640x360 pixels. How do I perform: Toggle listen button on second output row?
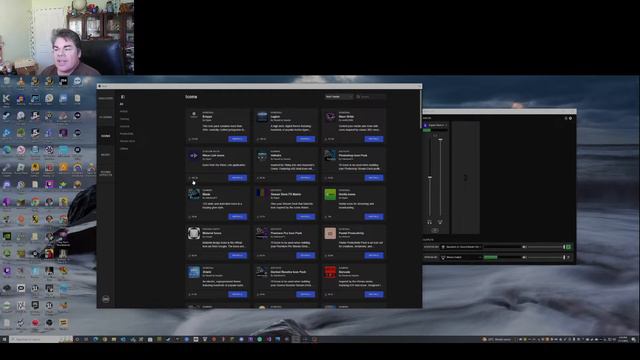568,258
